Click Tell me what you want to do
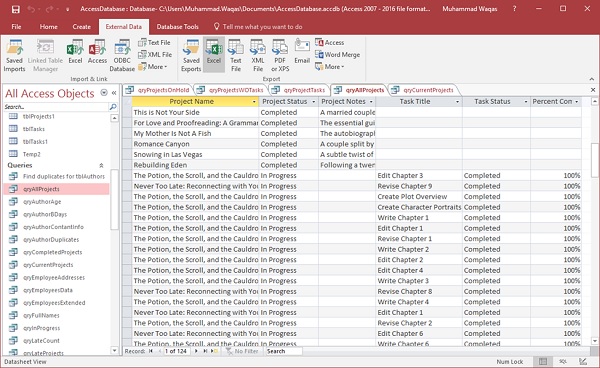Viewport: 600px width, 368px height. tap(258, 27)
